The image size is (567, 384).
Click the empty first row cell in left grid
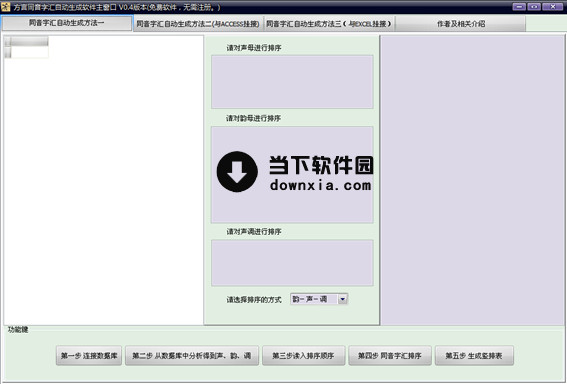pyautogui.click(x=29, y=52)
